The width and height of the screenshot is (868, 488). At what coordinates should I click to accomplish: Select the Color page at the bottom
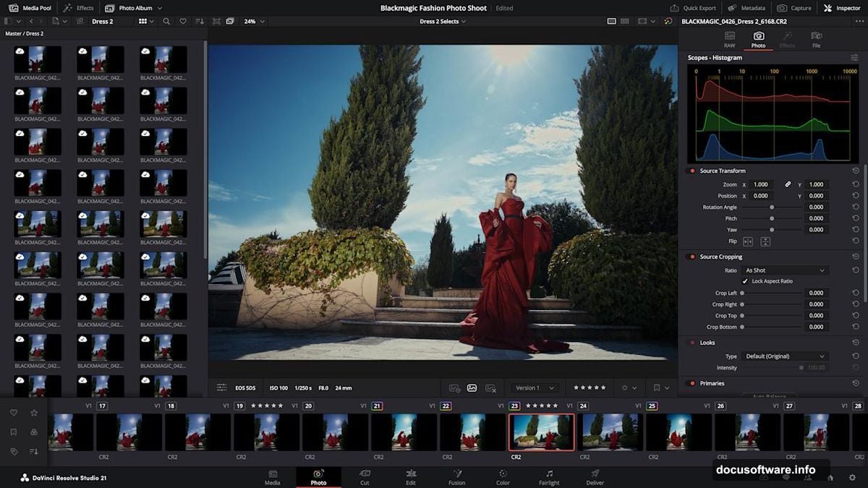503,479
